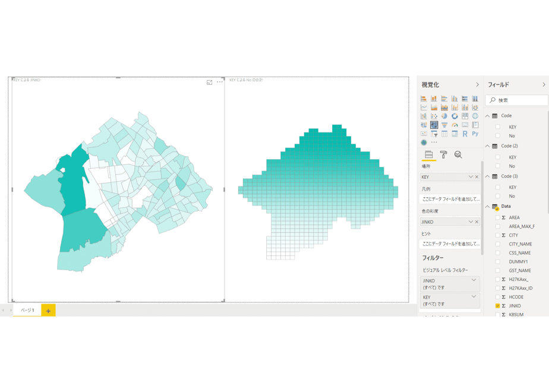This screenshot has width=549, height=392.
Task: Select the scatter chart visualization
Action: tap(434, 116)
